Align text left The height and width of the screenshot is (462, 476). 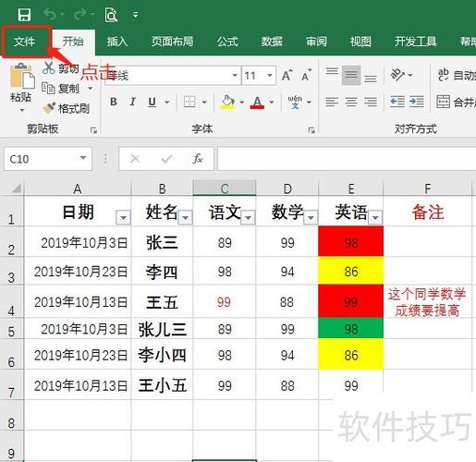[x=332, y=102]
